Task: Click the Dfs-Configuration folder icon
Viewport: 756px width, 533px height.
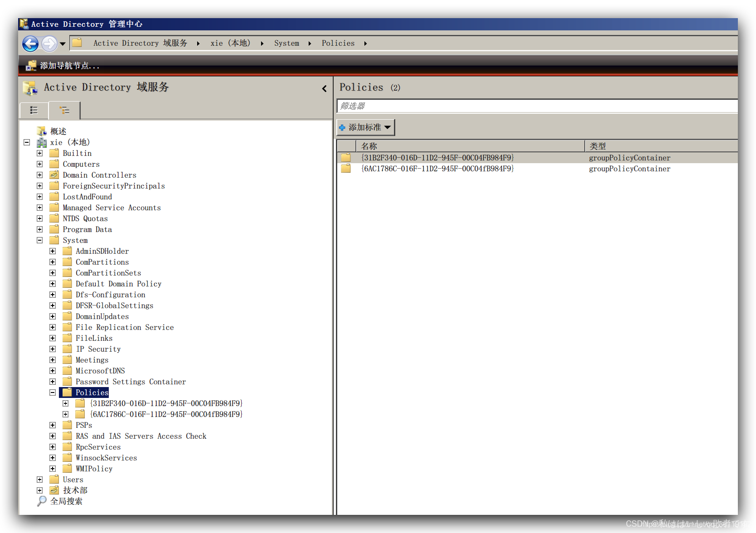Action: pyautogui.click(x=68, y=295)
